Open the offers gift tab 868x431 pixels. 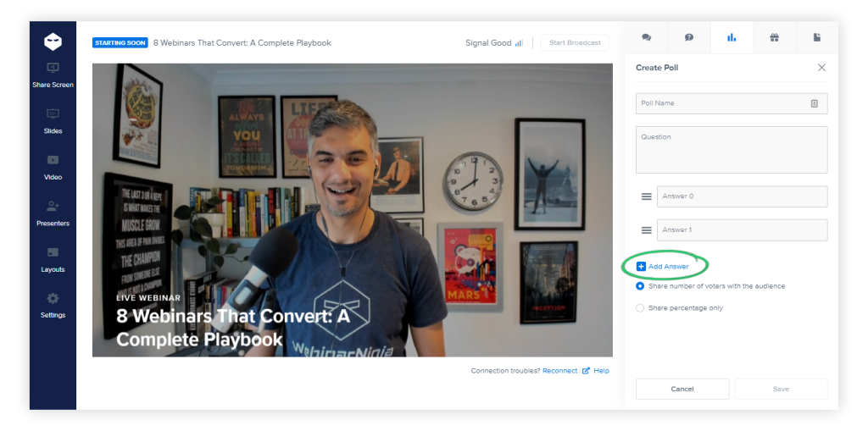774,37
